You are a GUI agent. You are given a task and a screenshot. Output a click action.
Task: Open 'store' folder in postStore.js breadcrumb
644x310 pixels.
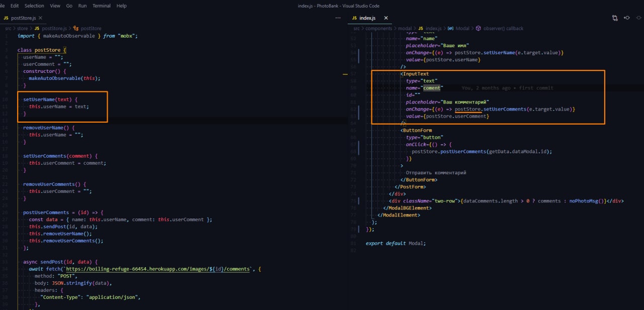[x=22, y=29]
